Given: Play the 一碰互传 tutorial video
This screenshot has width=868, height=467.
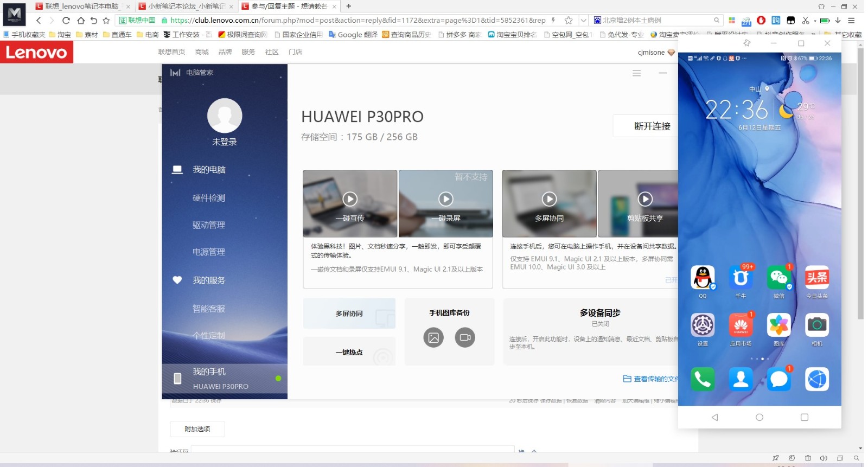Looking at the screenshot, I should click(350, 199).
